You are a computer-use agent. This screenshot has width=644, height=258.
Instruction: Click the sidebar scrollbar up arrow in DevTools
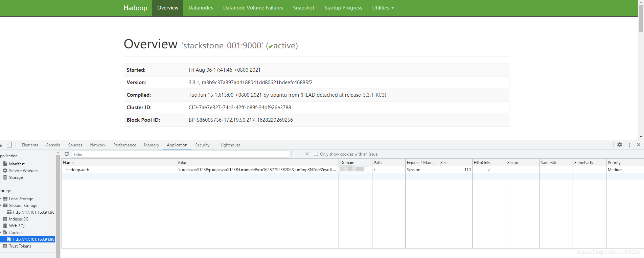pos(58,153)
